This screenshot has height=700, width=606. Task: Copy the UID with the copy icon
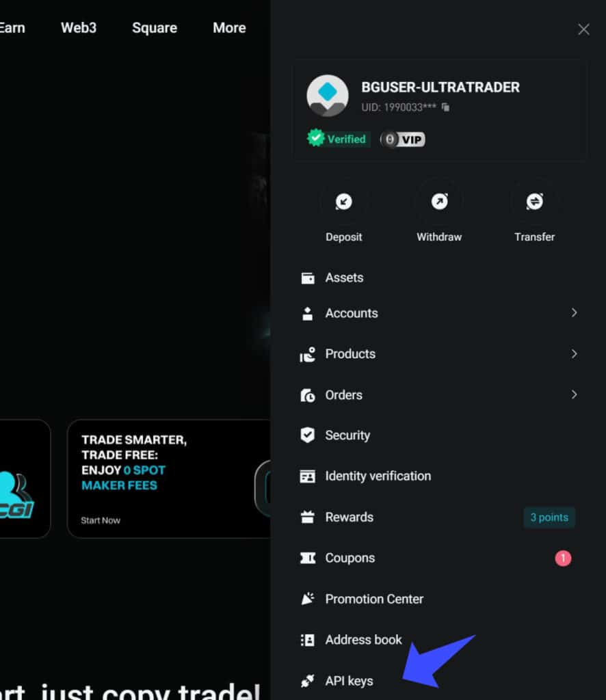tap(445, 107)
